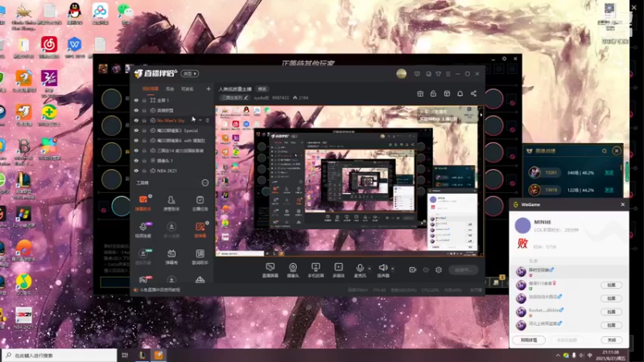
Task: Click the 麦克风 microphone icon
Action: coord(360,268)
